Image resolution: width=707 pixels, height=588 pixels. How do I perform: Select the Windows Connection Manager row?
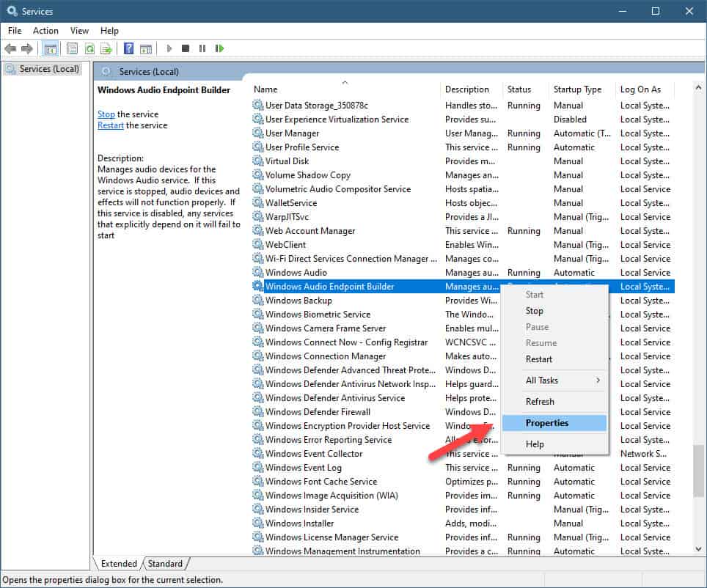(x=463, y=356)
